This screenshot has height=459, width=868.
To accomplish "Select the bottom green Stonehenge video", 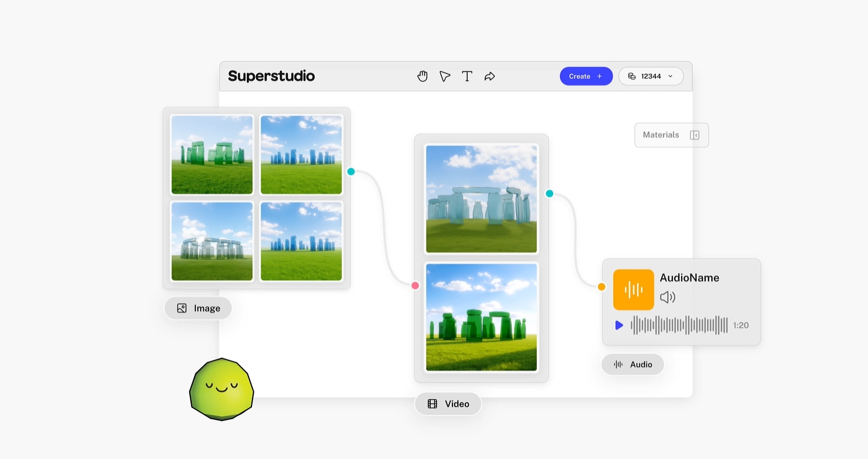I will [x=481, y=317].
